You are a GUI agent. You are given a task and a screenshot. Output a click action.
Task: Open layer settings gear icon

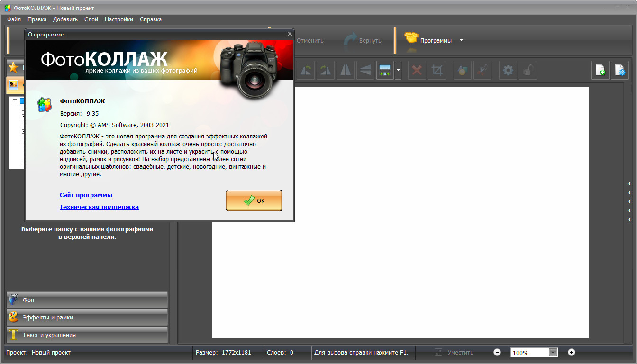click(x=508, y=71)
